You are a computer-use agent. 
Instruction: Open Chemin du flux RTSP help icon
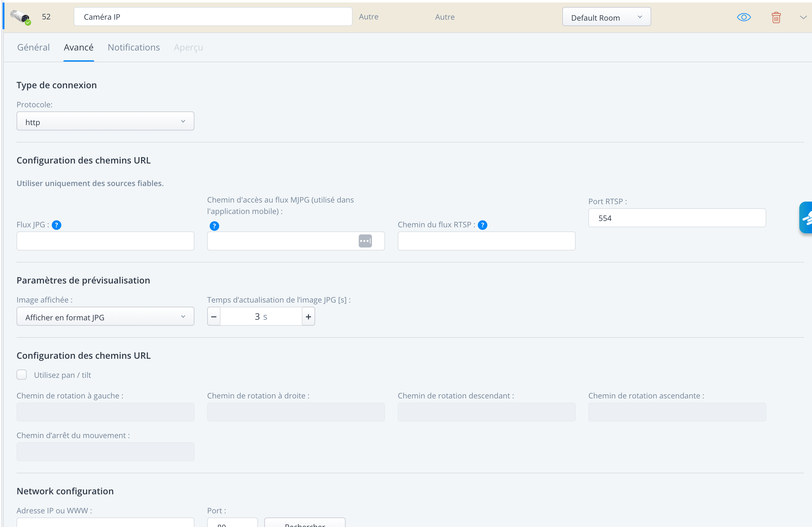tap(483, 225)
